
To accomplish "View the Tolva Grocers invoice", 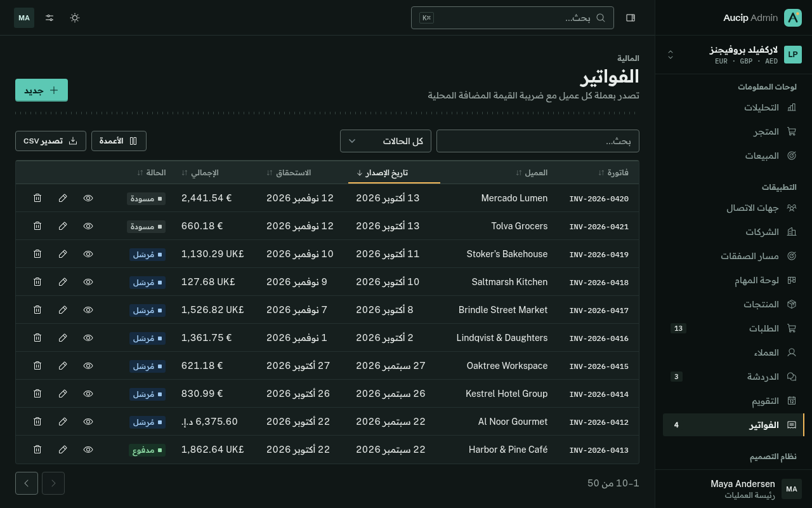I will coord(88,226).
